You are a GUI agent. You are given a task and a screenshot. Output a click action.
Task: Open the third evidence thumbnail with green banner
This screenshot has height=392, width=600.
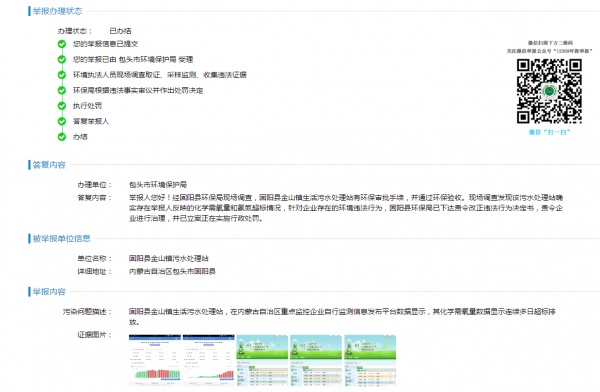[x=262, y=360]
